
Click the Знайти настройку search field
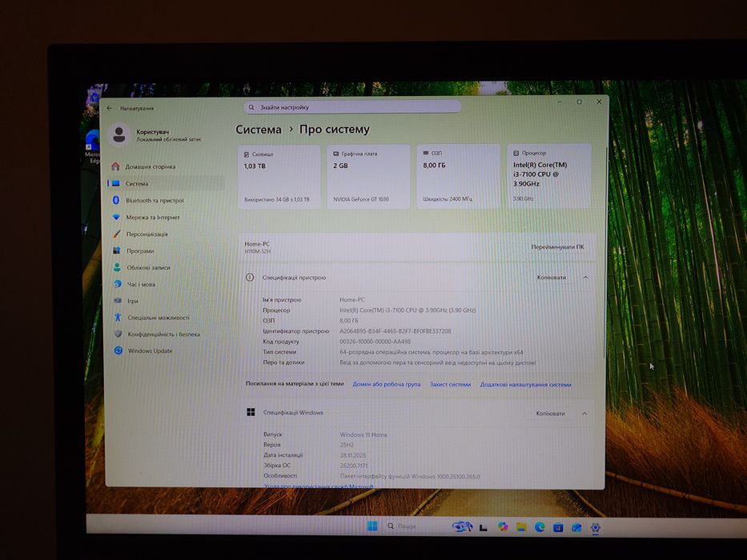point(352,107)
